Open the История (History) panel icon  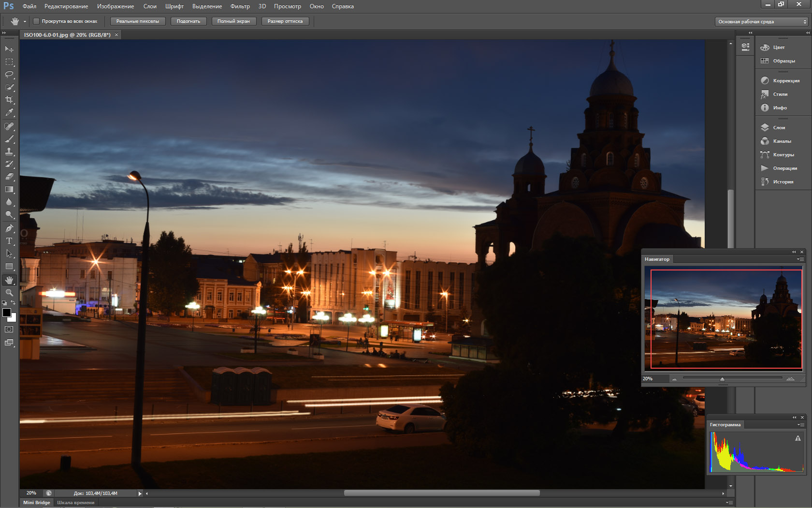click(x=765, y=182)
